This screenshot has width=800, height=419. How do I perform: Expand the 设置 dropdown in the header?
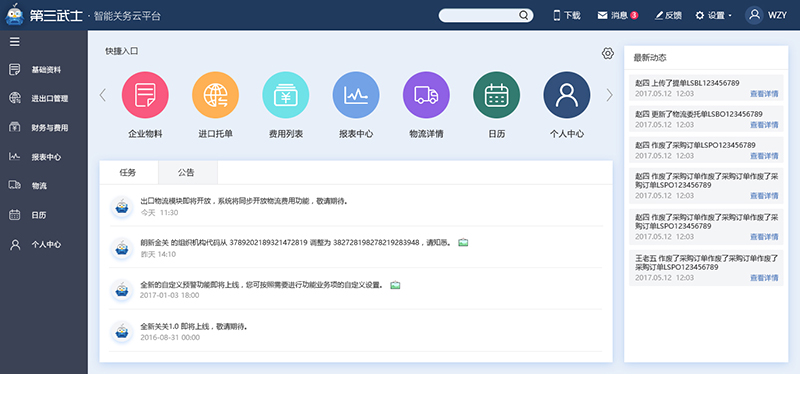714,16
